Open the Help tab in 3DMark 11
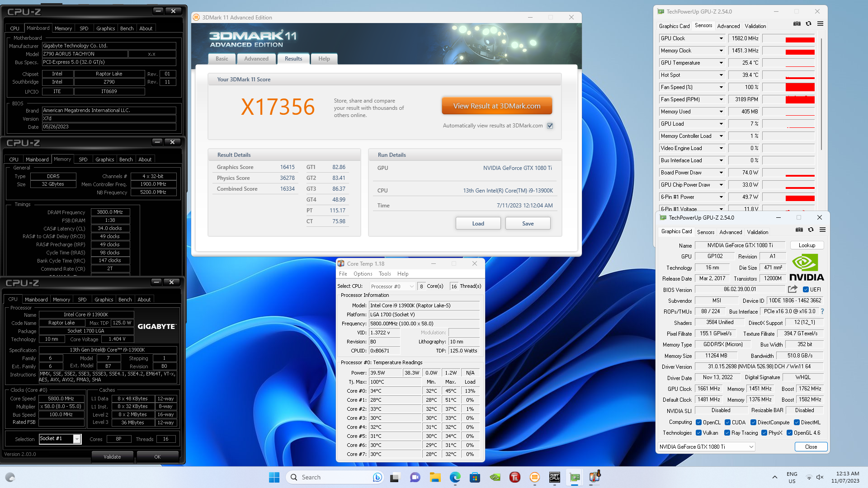This screenshot has width=868, height=488. (324, 59)
